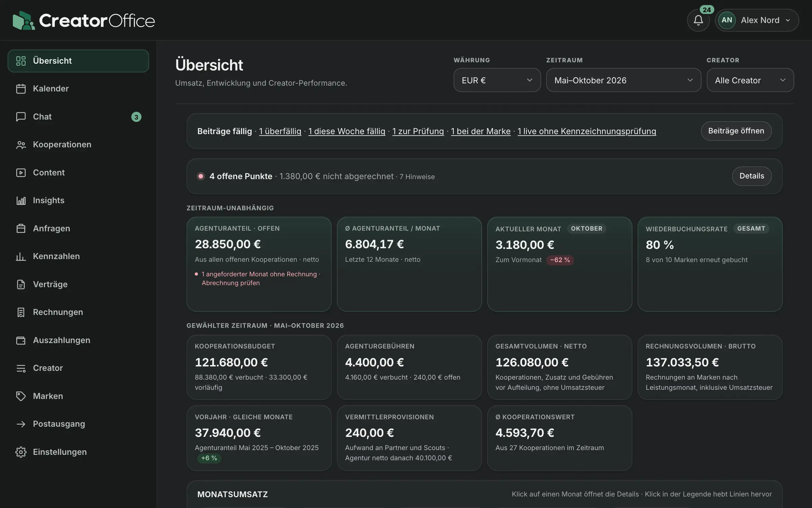This screenshot has width=812, height=508.
Task: Click the Vorjahr gleiche Monate card
Action: click(259, 438)
